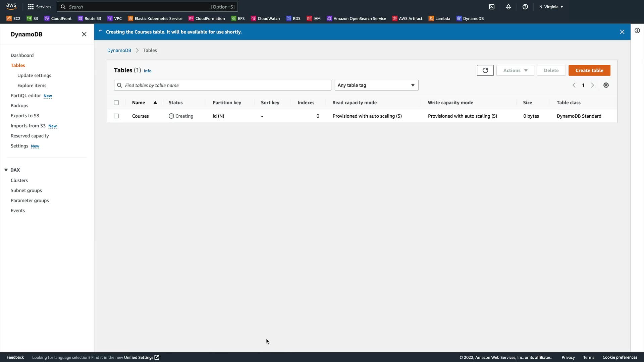Open PartiQL editor in sidebar
This screenshot has height=362, width=644.
(x=26, y=96)
